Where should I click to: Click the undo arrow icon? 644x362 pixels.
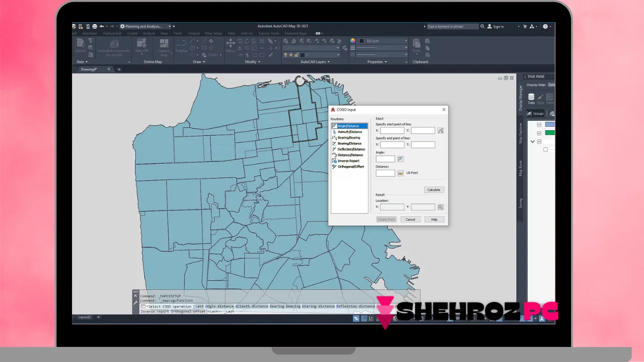102,26
